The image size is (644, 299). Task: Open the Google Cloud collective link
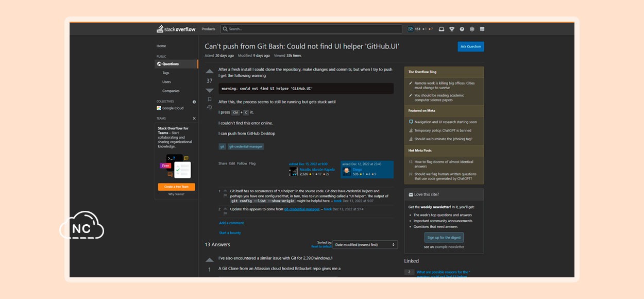[173, 108]
